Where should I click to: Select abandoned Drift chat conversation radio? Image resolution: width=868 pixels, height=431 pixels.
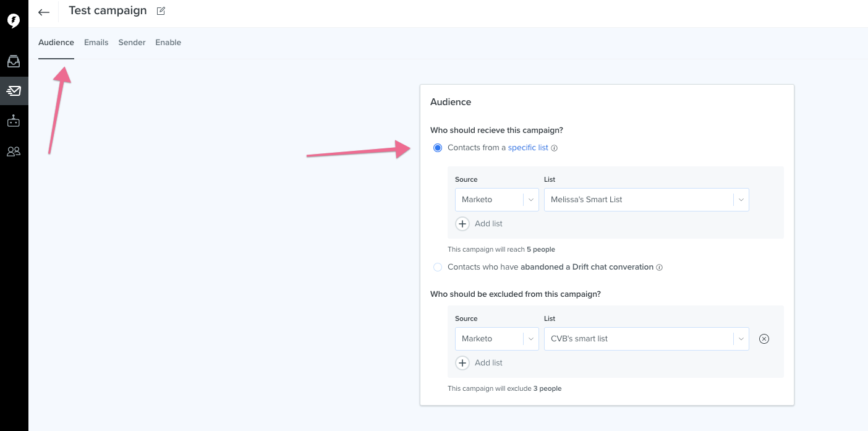click(438, 267)
